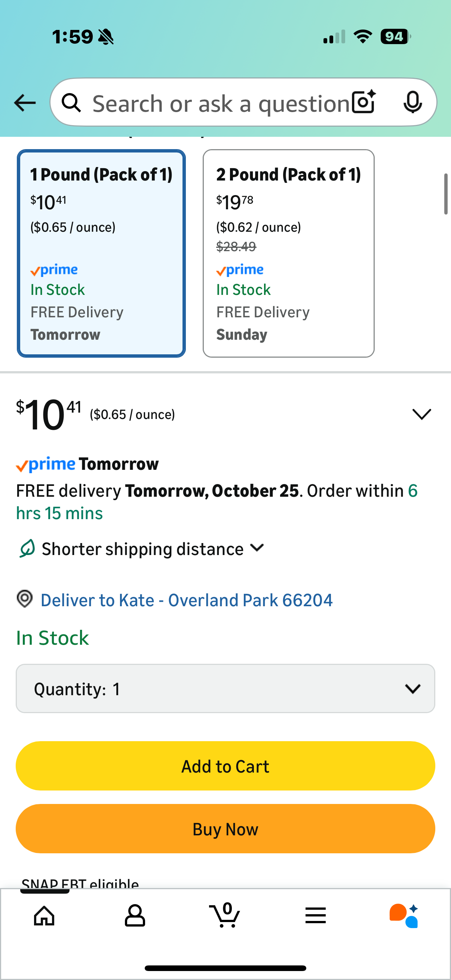Select the 1 Pound (Pack of 1) option
The height and width of the screenshot is (980, 451).
click(101, 253)
